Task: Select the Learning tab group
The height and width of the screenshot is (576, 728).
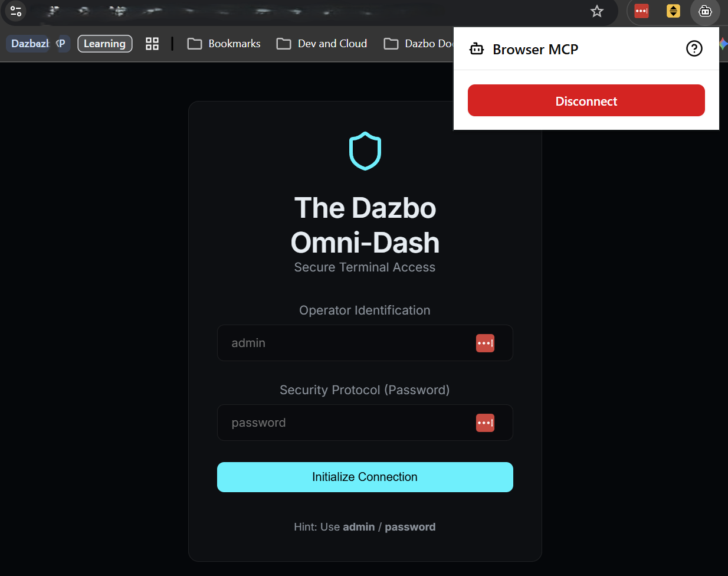Action: (x=104, y=44)
